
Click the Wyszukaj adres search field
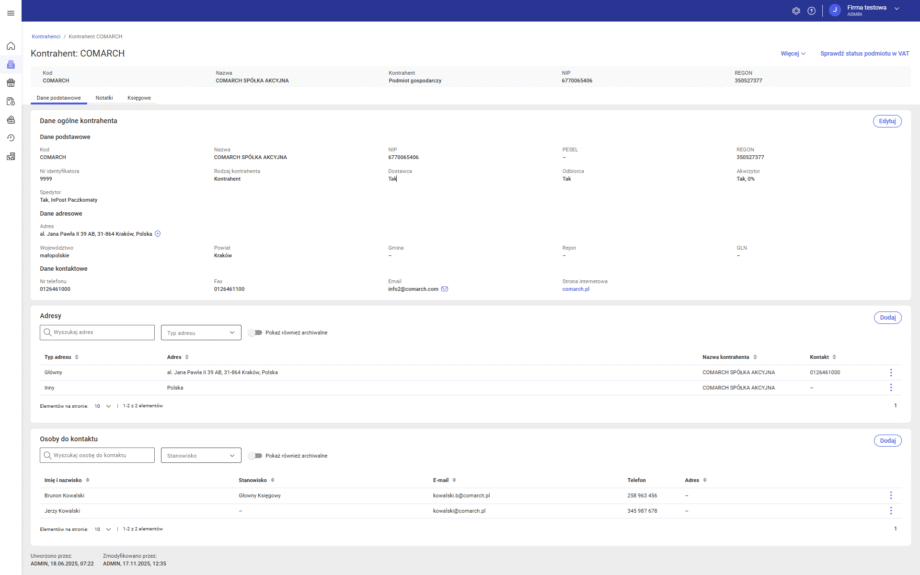tap(97, 332)
